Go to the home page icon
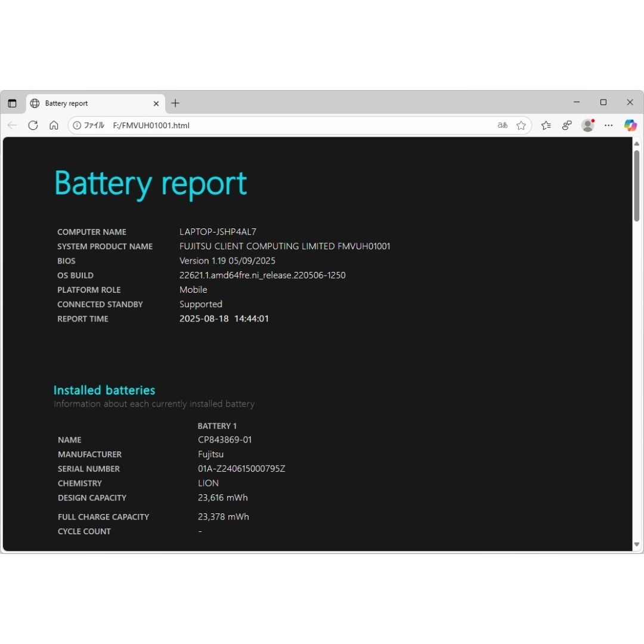The height and width of the screenshot is (644, 644). tap(54, 125)
